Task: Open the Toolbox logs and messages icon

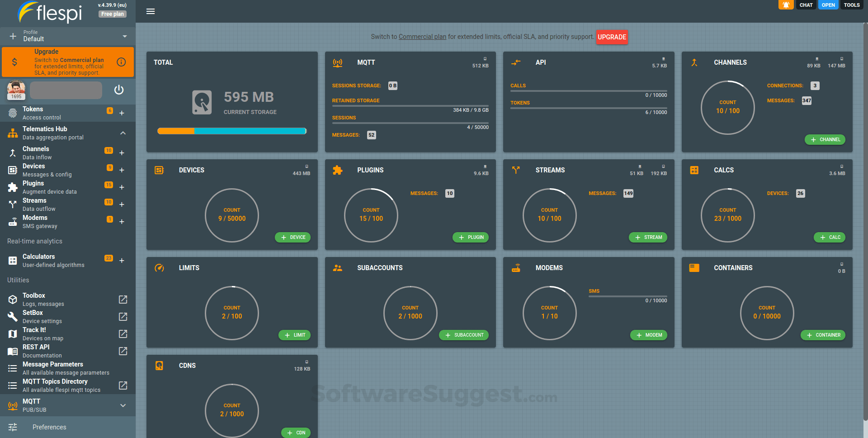Action: point(12,299)
